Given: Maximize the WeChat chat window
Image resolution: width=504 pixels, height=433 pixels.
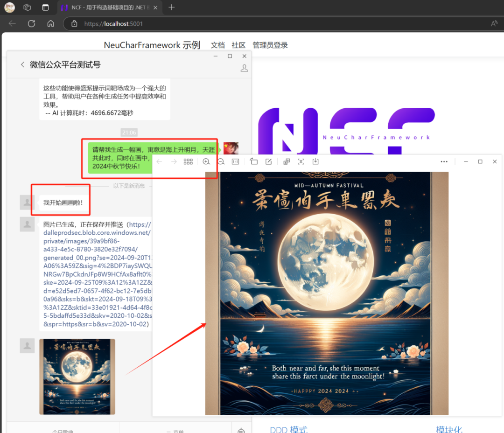Looking at the screenshot, I should pyautogui.click(x=230, y=56).
